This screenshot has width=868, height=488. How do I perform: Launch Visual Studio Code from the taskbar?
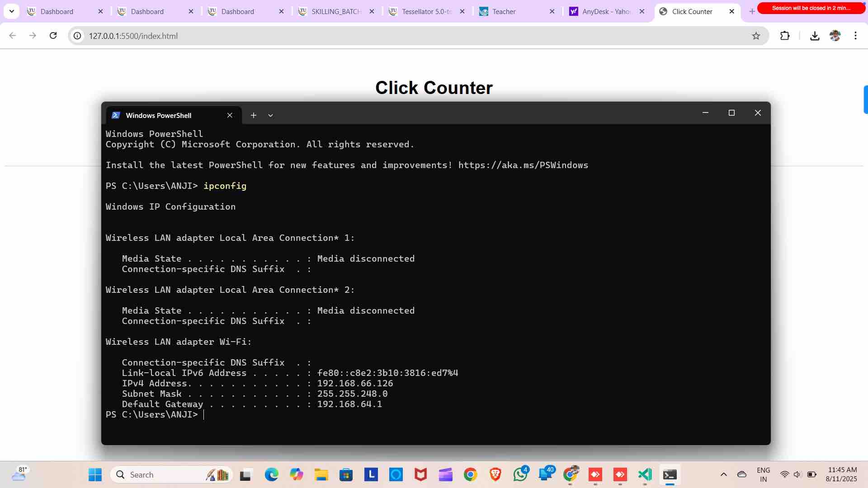(x=645, y=474)
